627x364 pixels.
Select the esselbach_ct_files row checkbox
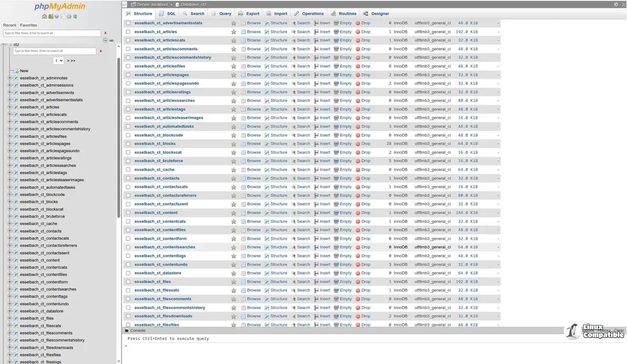point(128,282)
